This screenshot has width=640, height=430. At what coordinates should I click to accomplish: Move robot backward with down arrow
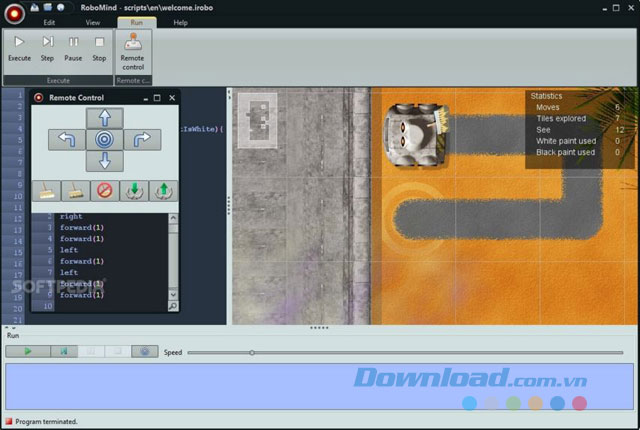click(104, 159)
